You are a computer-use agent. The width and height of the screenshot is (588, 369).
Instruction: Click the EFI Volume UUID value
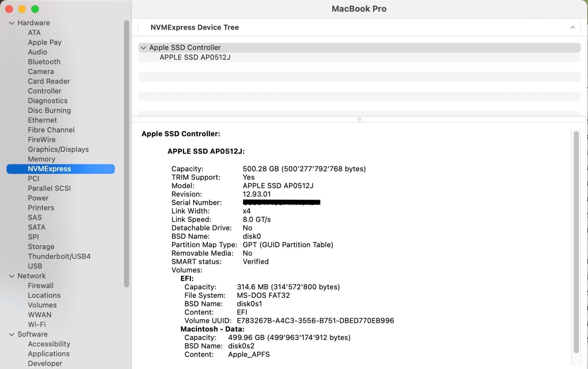pyautogui.click(x=316, y=321)
